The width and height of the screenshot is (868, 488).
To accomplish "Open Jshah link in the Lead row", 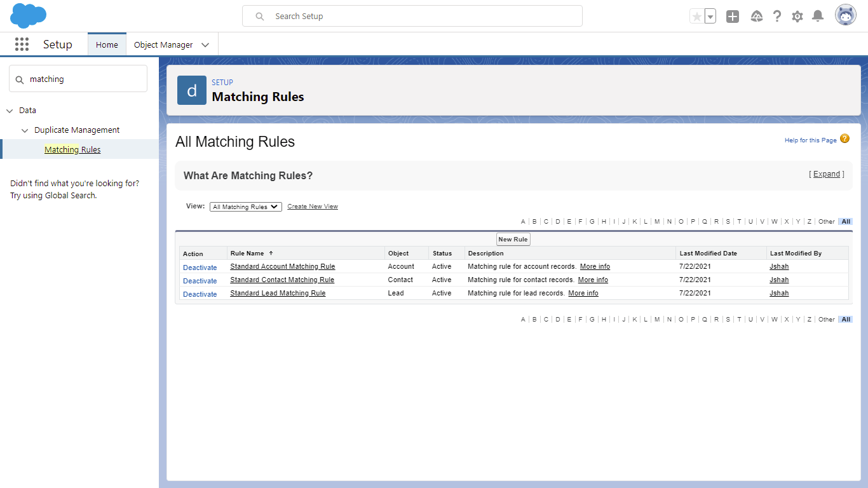I will click(x=779, y=293).
